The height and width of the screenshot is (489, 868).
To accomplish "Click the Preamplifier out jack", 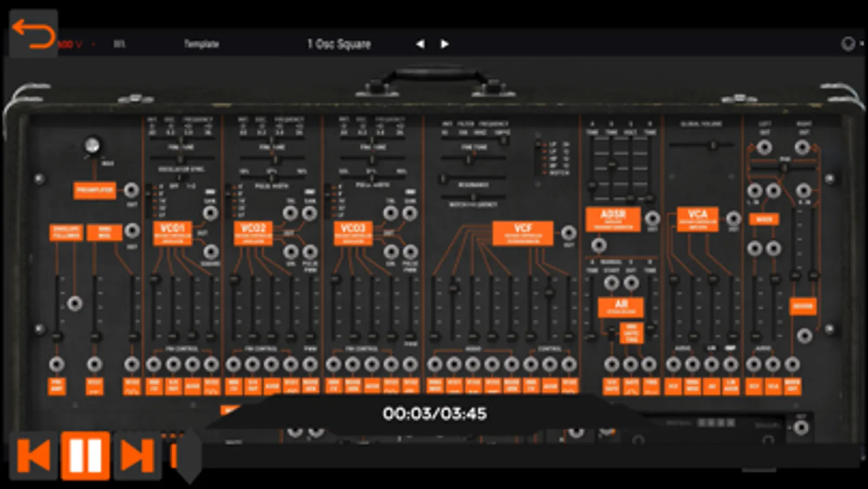I will click(x=131, y=190).
